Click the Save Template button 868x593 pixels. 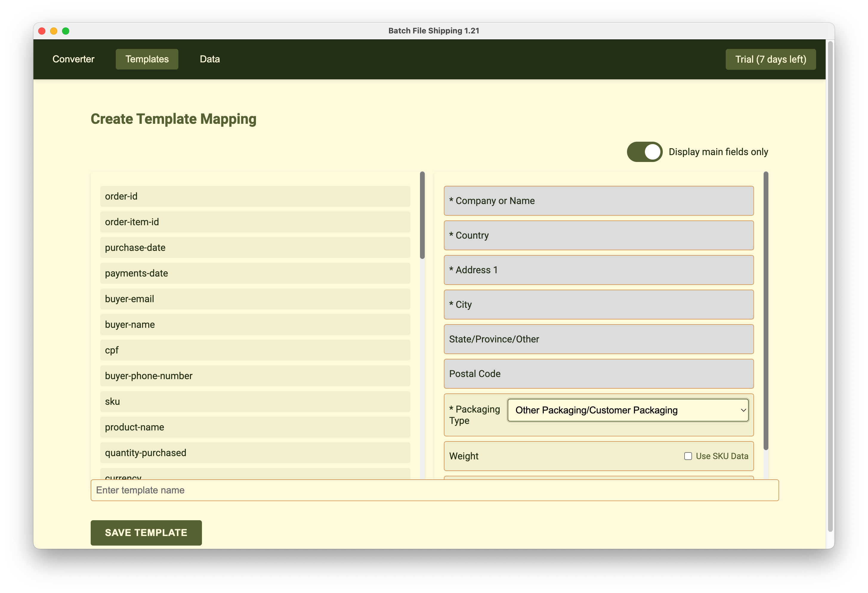[146, 533]
